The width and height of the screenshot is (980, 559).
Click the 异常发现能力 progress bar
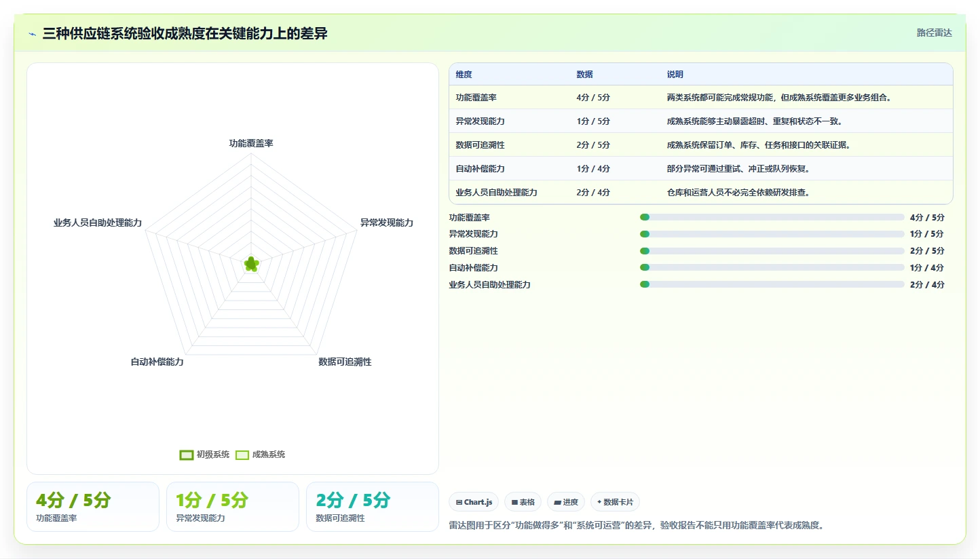[772, 234]
